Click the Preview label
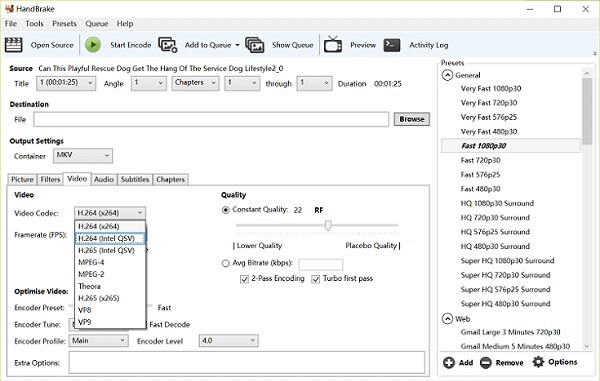 pyautogui.click(x=363, y=45)
